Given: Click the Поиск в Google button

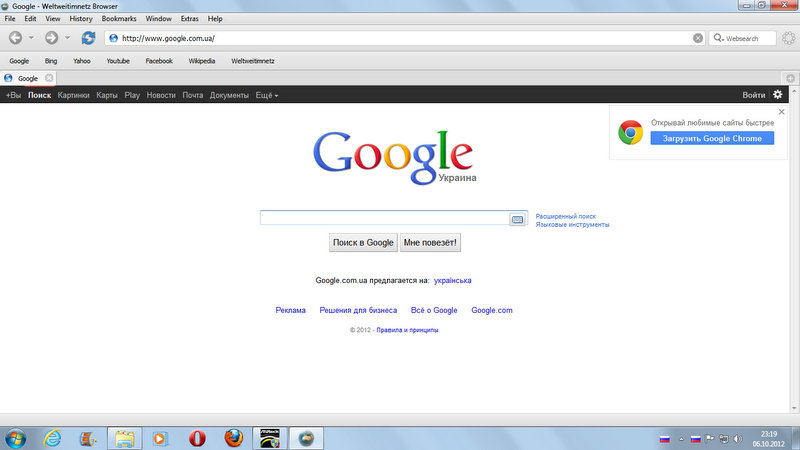Looking at the screenshot, I should pos(363,243).
